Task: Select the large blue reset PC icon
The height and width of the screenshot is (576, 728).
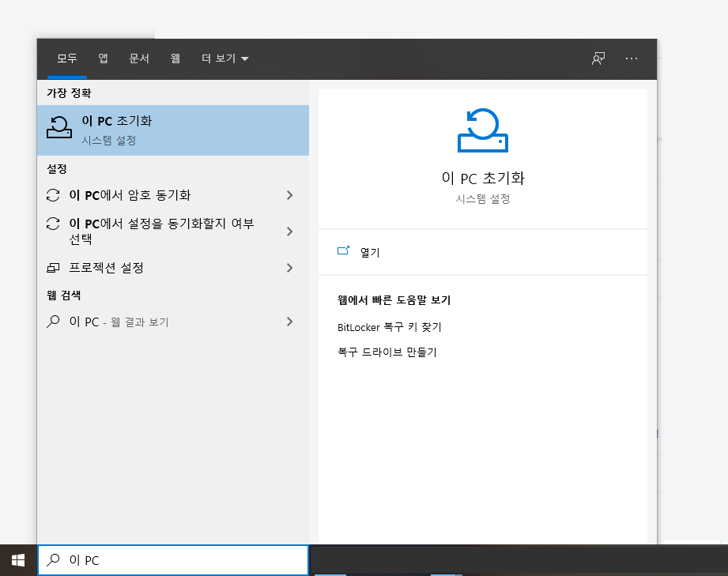Action: [483, 130]
